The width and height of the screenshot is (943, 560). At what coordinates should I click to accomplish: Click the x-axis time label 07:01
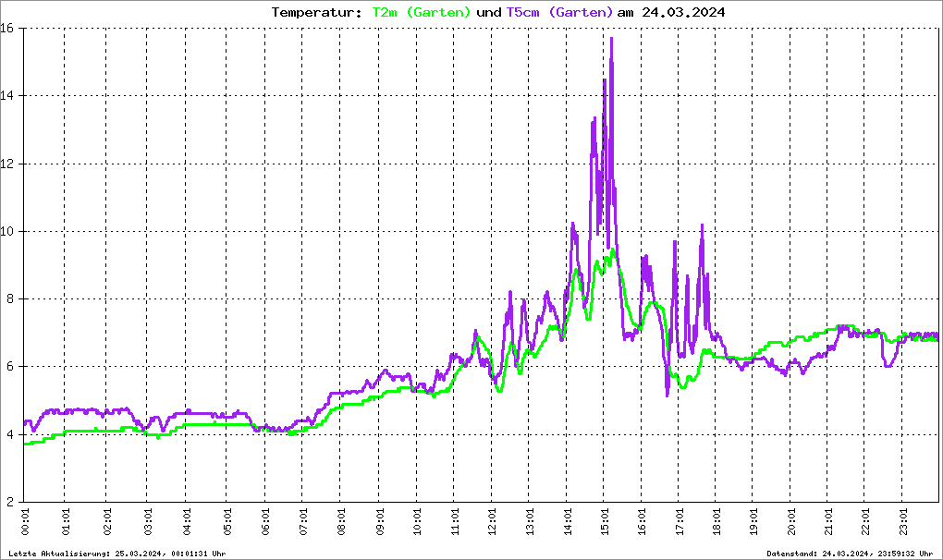(x=303, y=521)
